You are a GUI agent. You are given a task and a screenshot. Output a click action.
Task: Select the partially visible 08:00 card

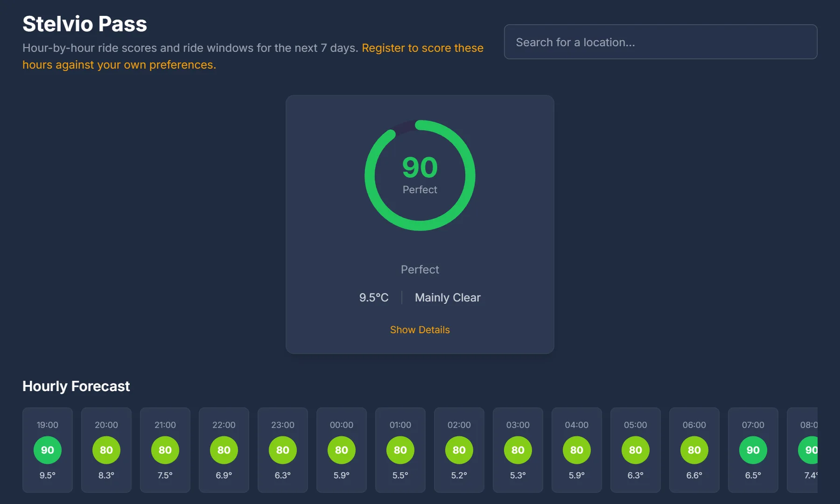[803, 450]
